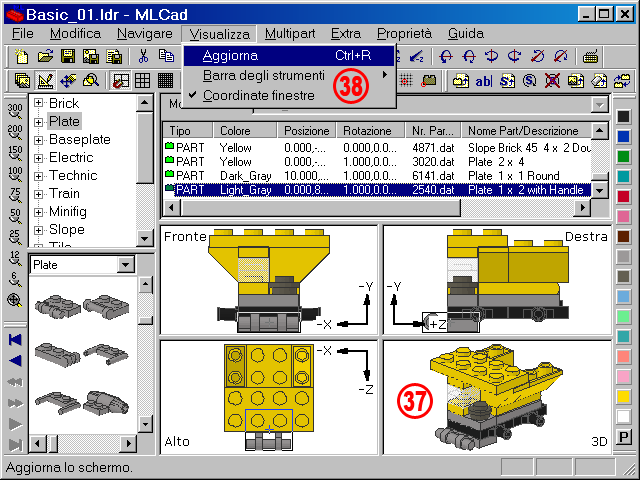The height and width of the screenshot is (480, 640).
Task: Open a model with the folder icon
Action: [x=45, y=56]
